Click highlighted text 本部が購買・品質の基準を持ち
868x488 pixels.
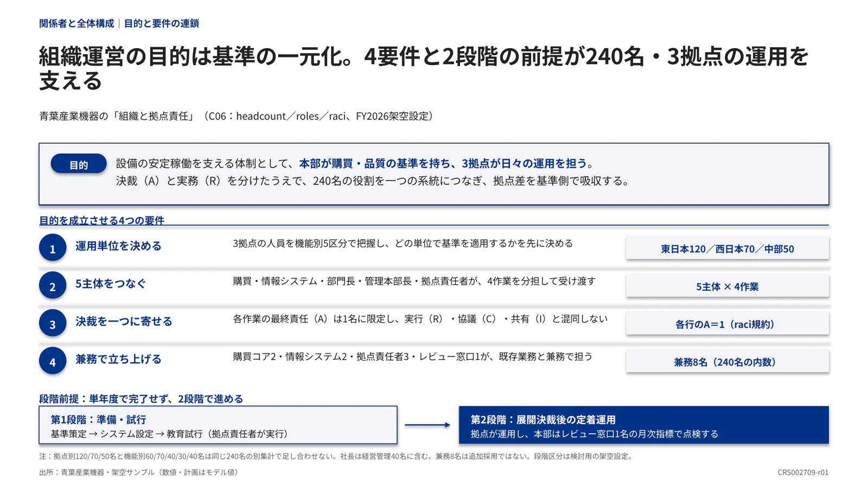point(375,163)
